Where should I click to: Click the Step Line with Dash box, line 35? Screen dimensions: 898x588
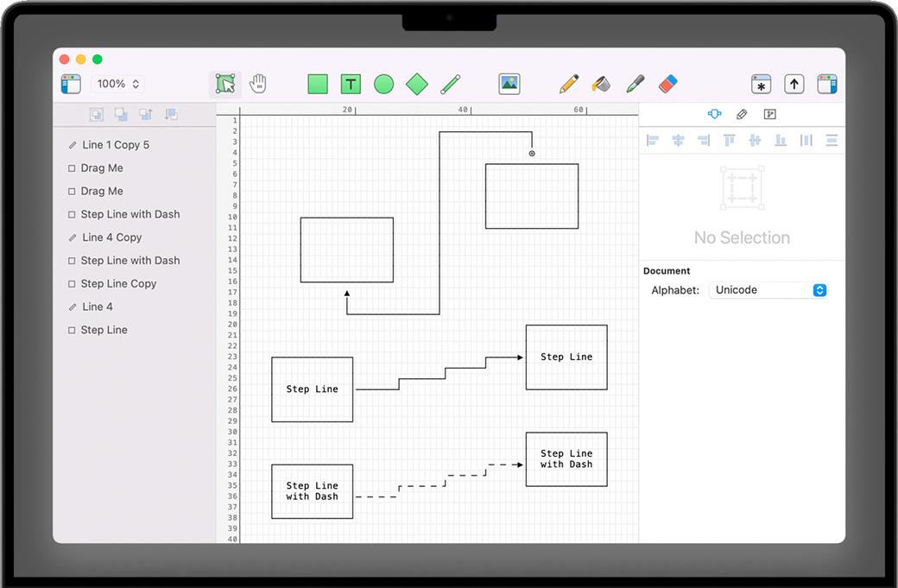pyautogui.click(x=312, y=491)
